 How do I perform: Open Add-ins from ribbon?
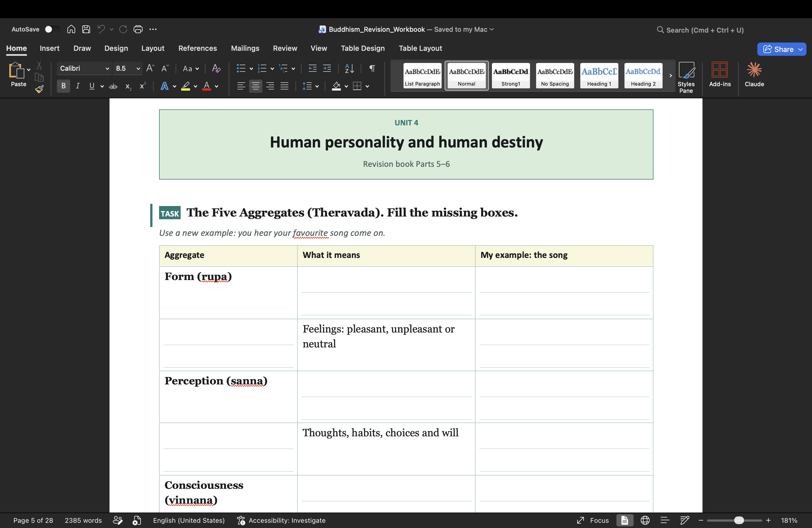click(719, 75)
